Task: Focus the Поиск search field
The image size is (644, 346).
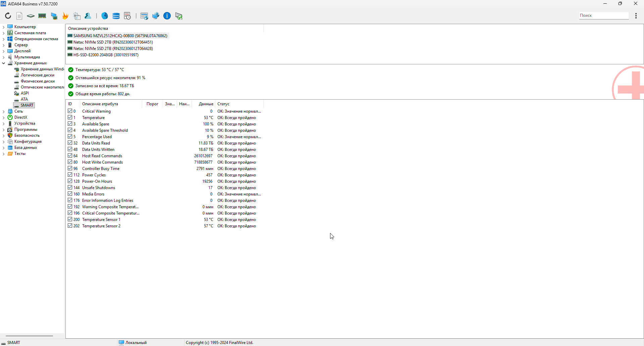Action: (x=604, y=15)
